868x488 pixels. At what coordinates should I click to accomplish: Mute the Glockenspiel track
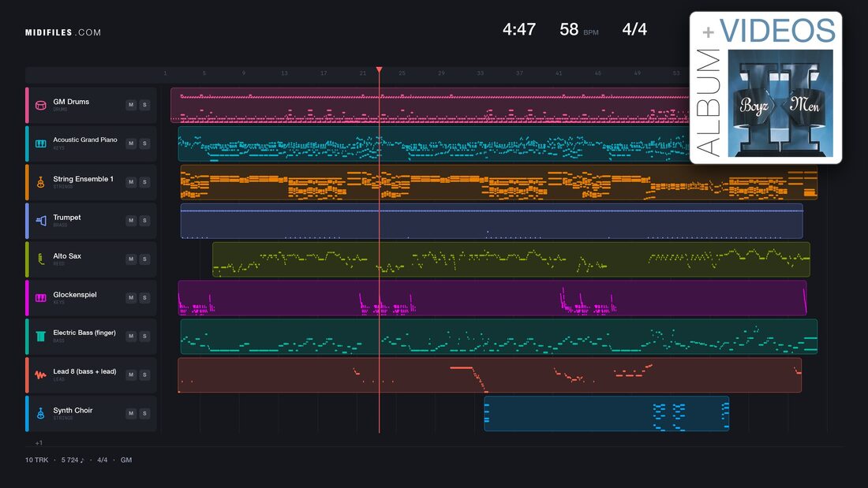click(131, 298)
